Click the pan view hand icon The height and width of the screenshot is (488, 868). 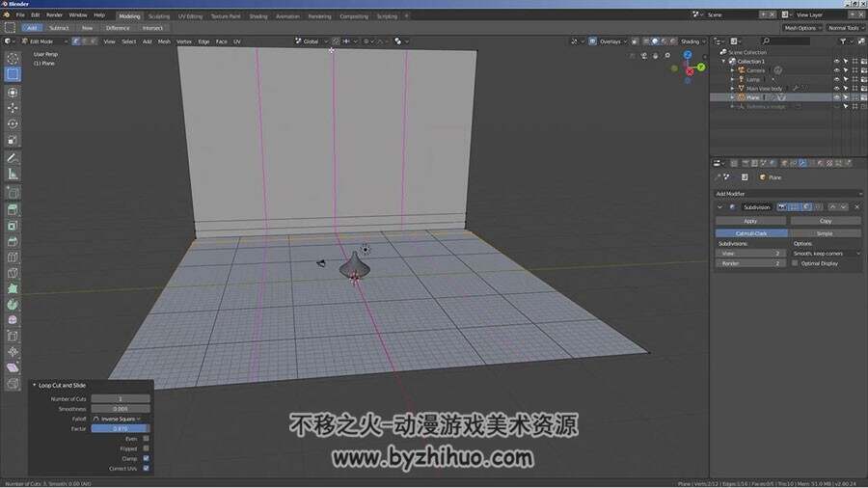656,55
